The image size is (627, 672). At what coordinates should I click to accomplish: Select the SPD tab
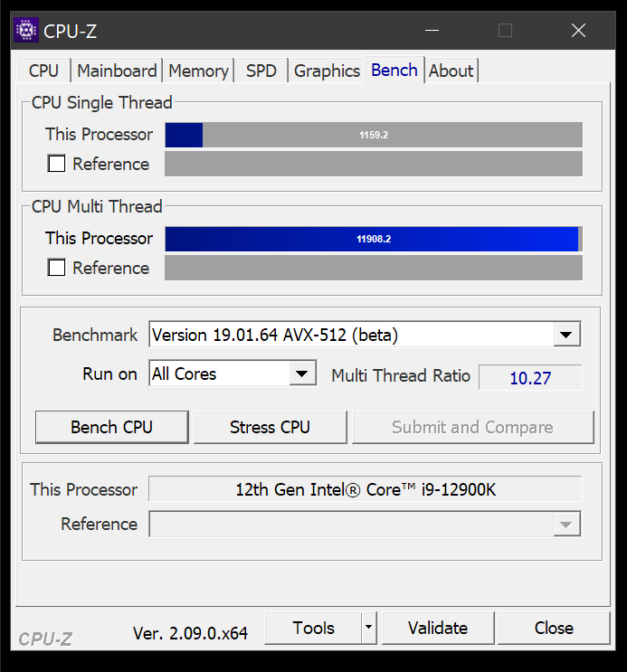pos(261,71)
